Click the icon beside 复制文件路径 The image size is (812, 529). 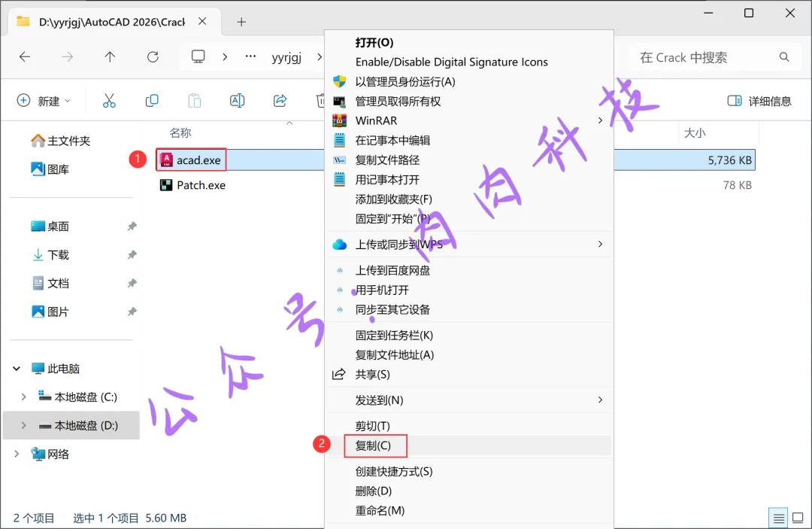click(x=339, y=160)
